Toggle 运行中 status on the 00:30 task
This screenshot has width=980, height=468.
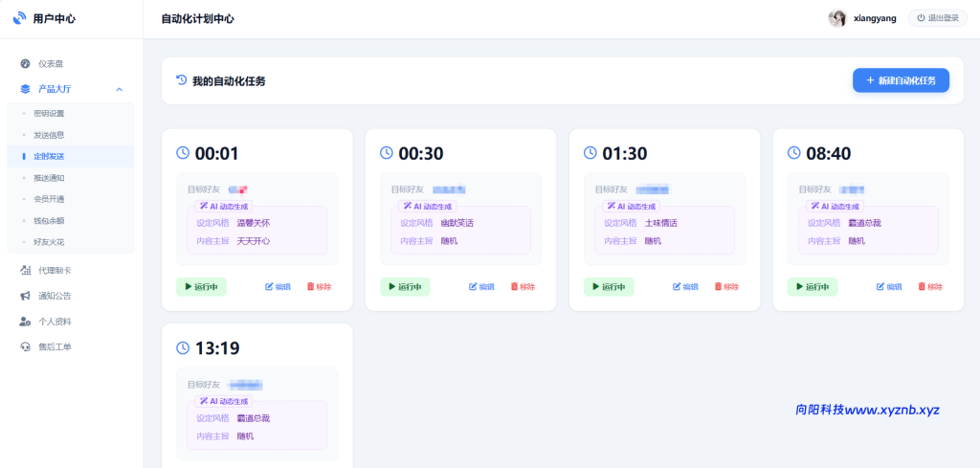pos(405,287)
